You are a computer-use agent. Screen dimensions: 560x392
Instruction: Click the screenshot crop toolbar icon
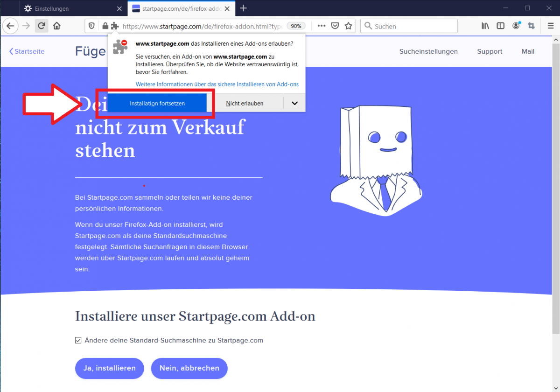coord(531,26)
